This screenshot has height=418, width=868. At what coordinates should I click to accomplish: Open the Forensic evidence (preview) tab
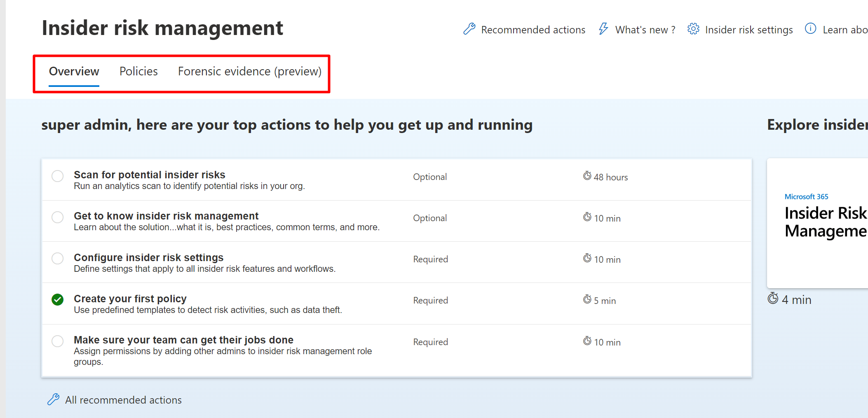coord(249,72)
